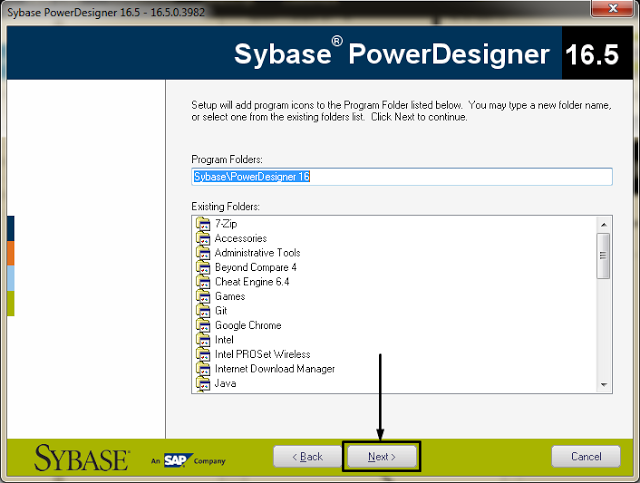Click the Java folder icon

(x=203, y=384)
